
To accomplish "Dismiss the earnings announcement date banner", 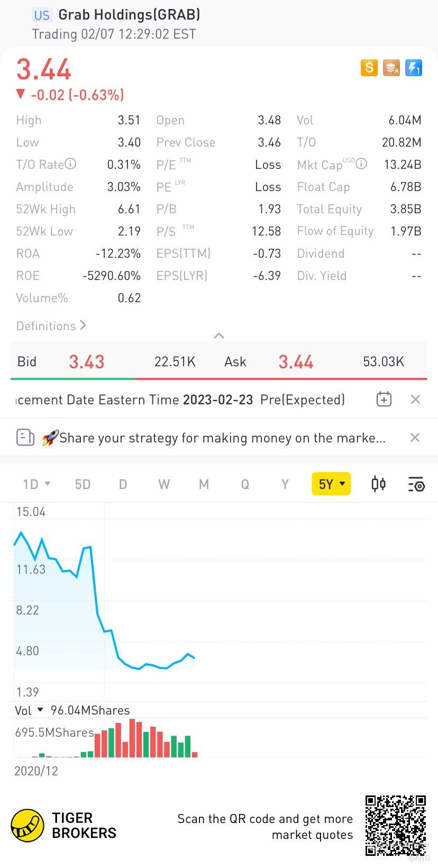I will pyautogui.click(x=416, y=400).
